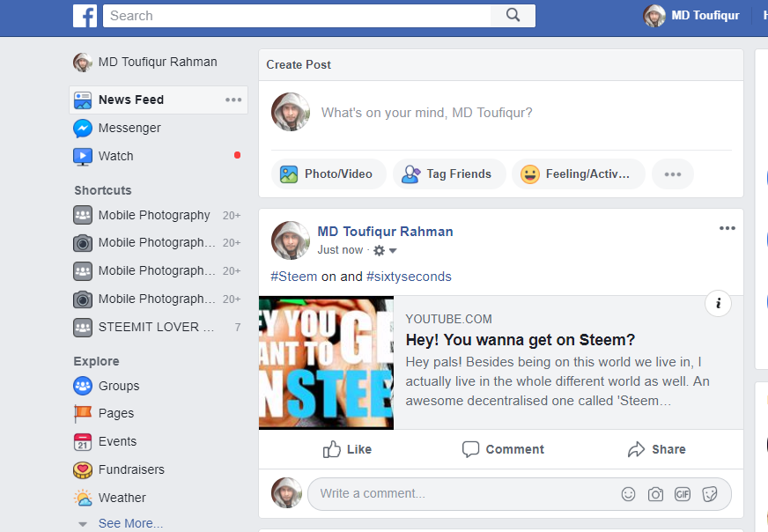Open Weather in Explore
The width and height of the screenshot is (768, 532).
122,498
